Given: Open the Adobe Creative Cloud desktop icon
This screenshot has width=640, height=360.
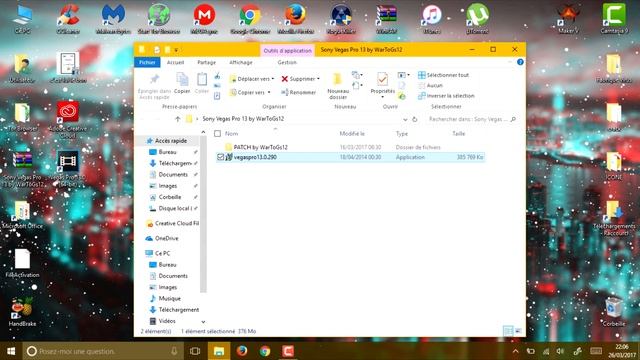Looking at the screenshot, I should [x=68, y=119].
